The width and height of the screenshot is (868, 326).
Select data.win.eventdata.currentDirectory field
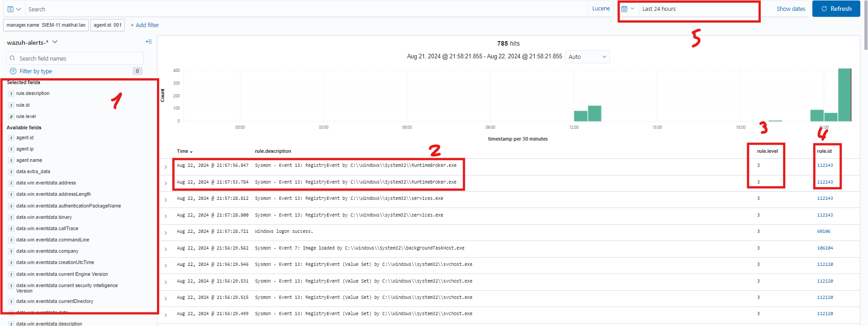click(55, 302)
